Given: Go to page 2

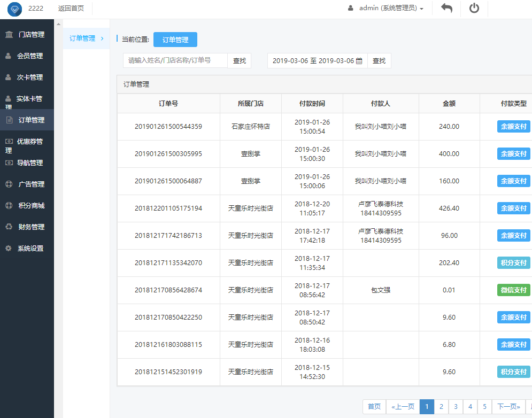Looking at the screenshot, I should click(x=441, y=406).
